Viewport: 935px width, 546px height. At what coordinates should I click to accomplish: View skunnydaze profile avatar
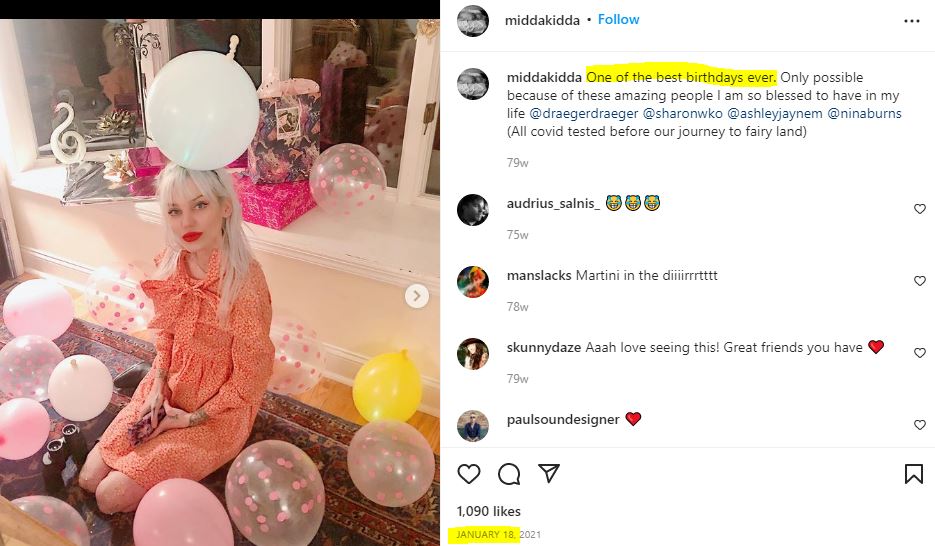coord(473,354)
